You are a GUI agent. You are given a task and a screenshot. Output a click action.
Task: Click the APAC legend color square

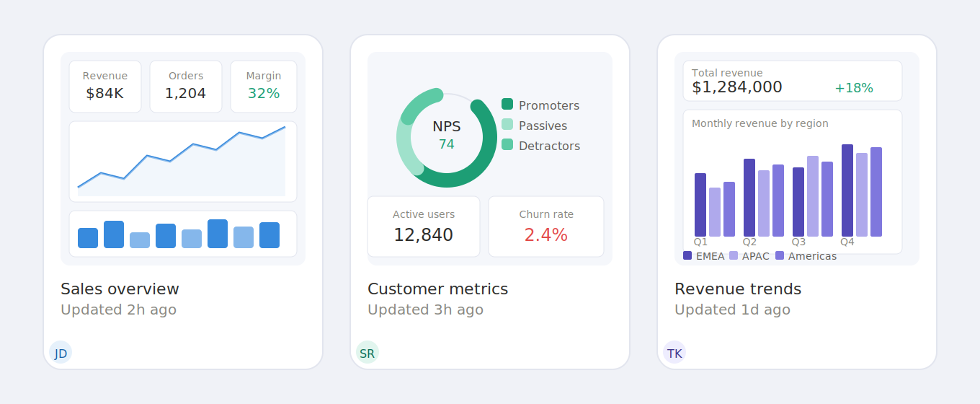734,255
